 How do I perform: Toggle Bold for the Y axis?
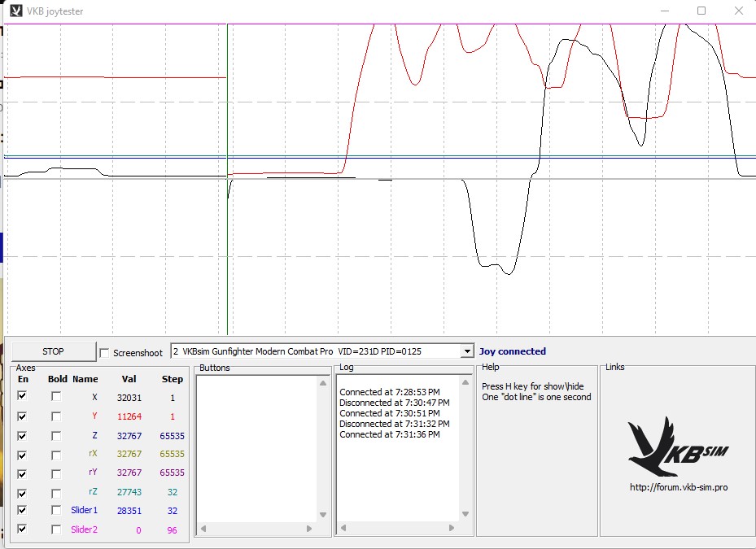(x=56, y=416)
